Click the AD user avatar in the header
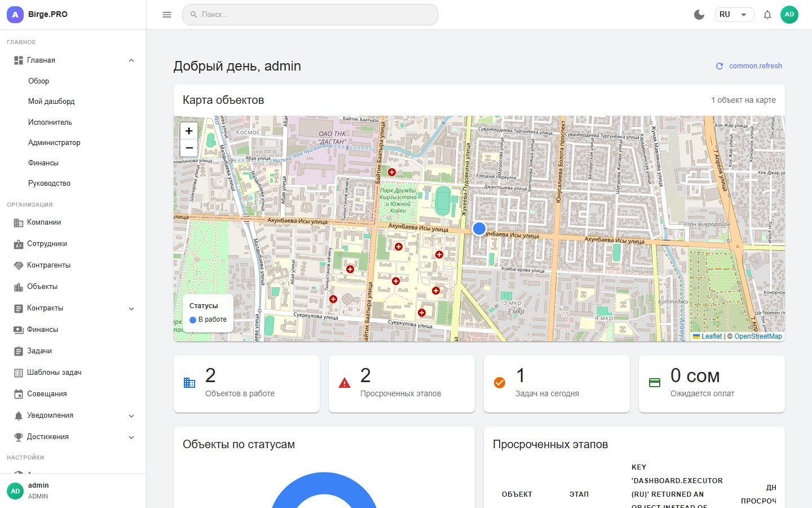The width and height of the screenshot is (812, 508). tap(789, 15)
